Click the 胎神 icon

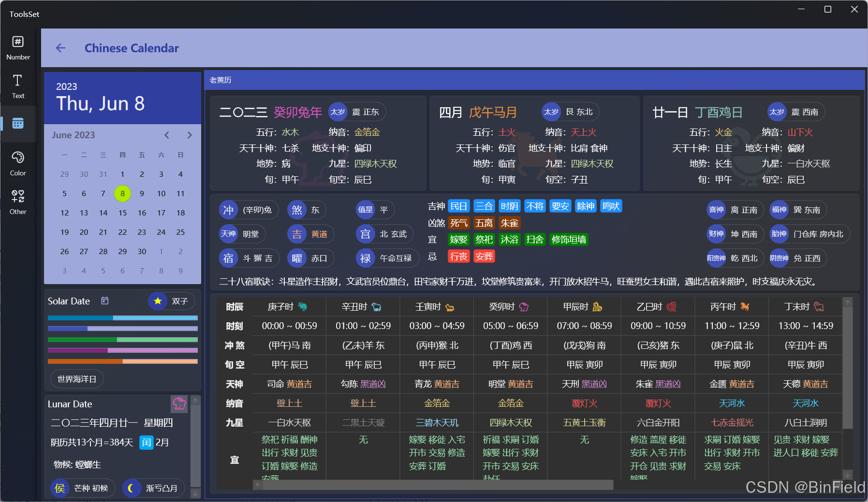(x=779, y=234)
